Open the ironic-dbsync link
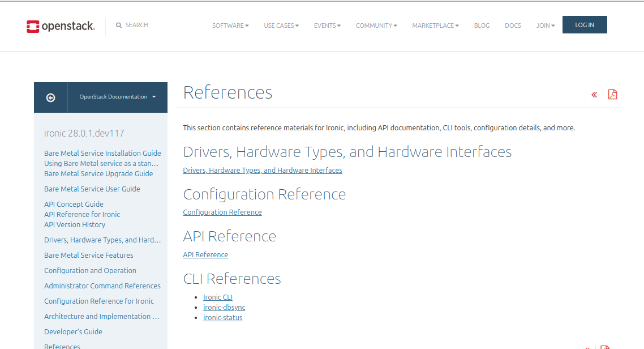 pyautogui.click(x=224, y=308)
